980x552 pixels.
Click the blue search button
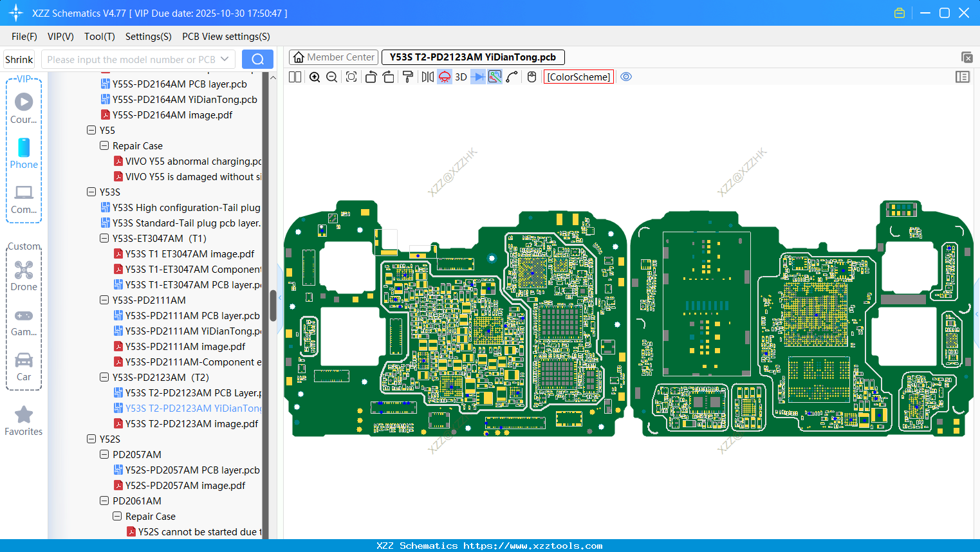[x=257, y=59]
